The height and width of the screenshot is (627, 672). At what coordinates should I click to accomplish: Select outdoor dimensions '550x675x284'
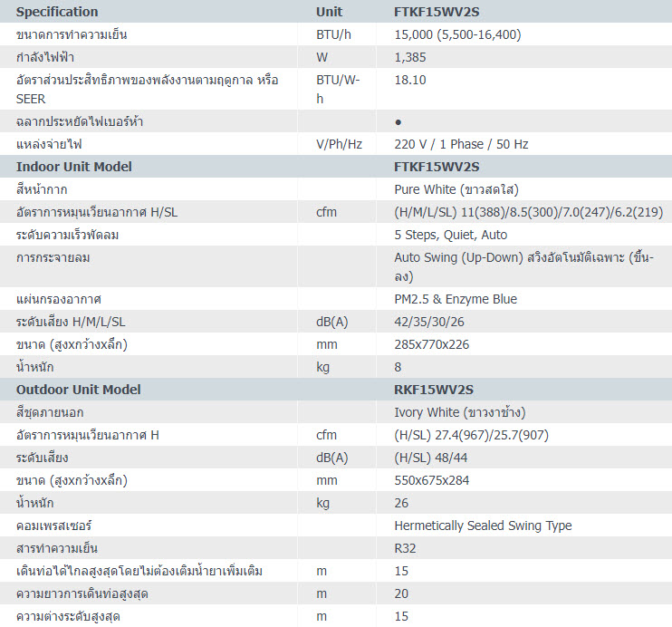pyautogui.click(x=432, y=481)
